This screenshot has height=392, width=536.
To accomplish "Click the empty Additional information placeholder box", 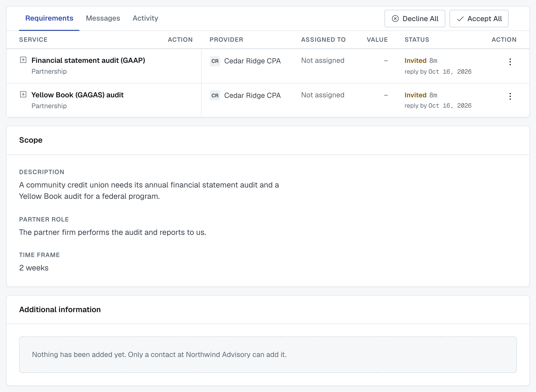I will 268,355.
